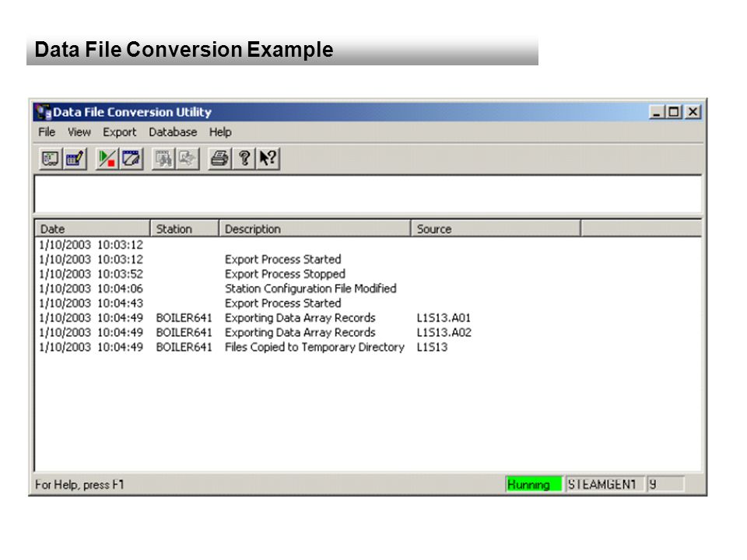Open the Export menu
The image size is (747, 560).
(120, 132)
